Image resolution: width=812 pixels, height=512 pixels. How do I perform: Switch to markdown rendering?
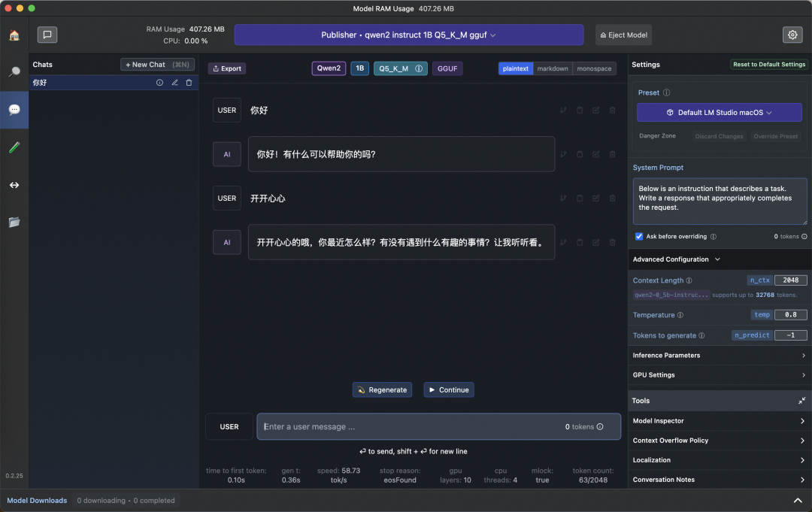pyautogui.click(x=553, y=68)
